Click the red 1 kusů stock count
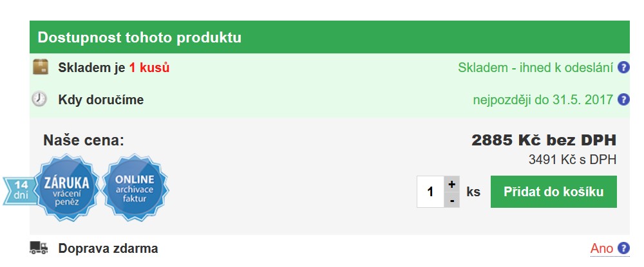The width and height of the screenshot is (644, 267). coord(149,68)
